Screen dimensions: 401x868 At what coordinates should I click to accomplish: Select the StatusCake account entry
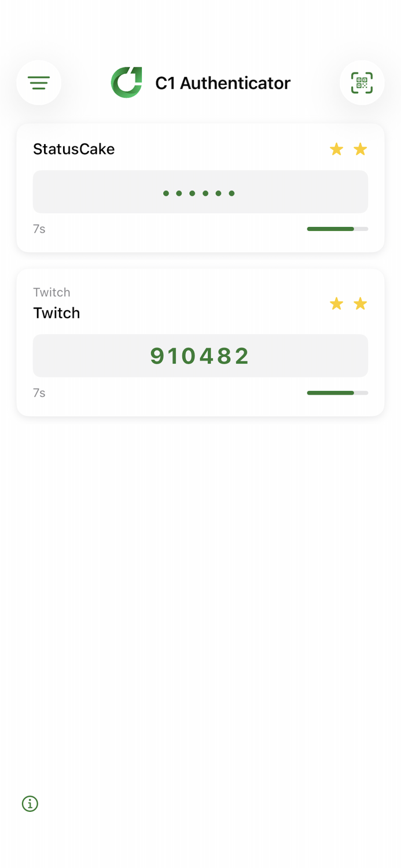pyautogui.click(x=200, y=187)
